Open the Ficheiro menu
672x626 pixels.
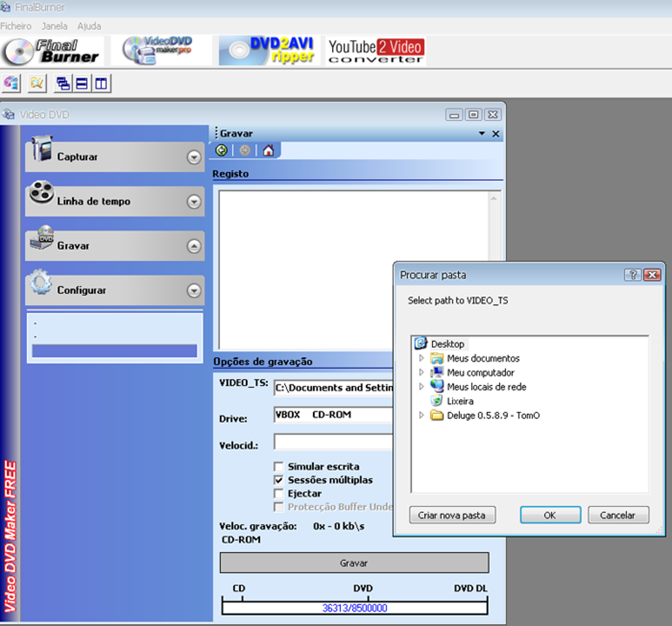point(15,26)
